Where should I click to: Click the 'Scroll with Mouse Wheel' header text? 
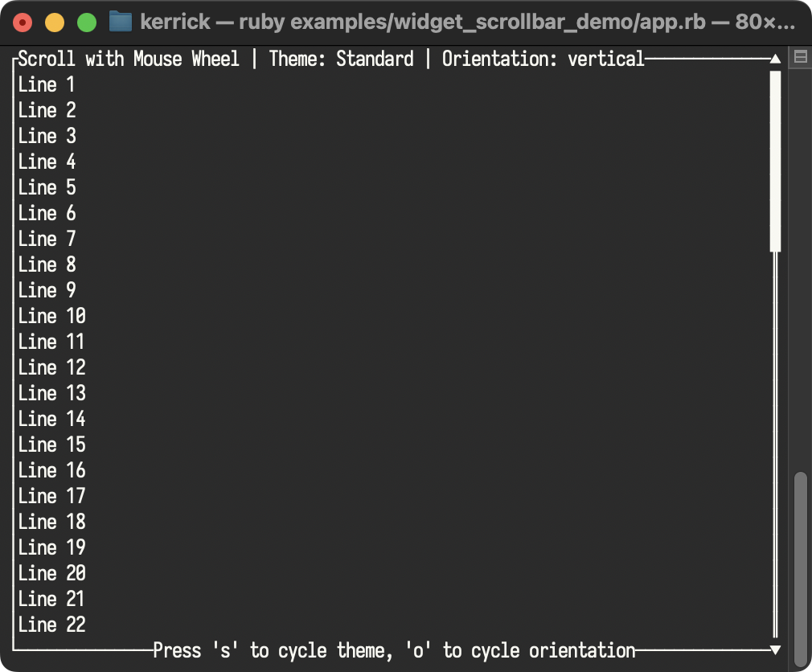pos(129,59)
